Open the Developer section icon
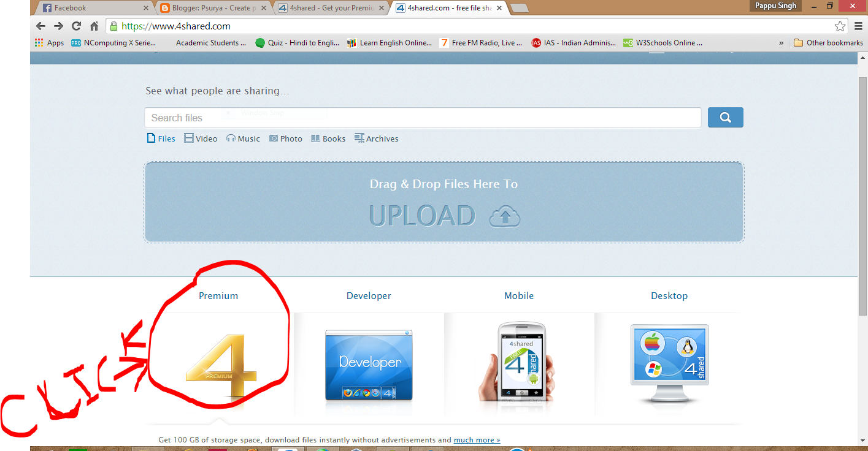This screenshot has width=868, height=451. pos(368,365)
